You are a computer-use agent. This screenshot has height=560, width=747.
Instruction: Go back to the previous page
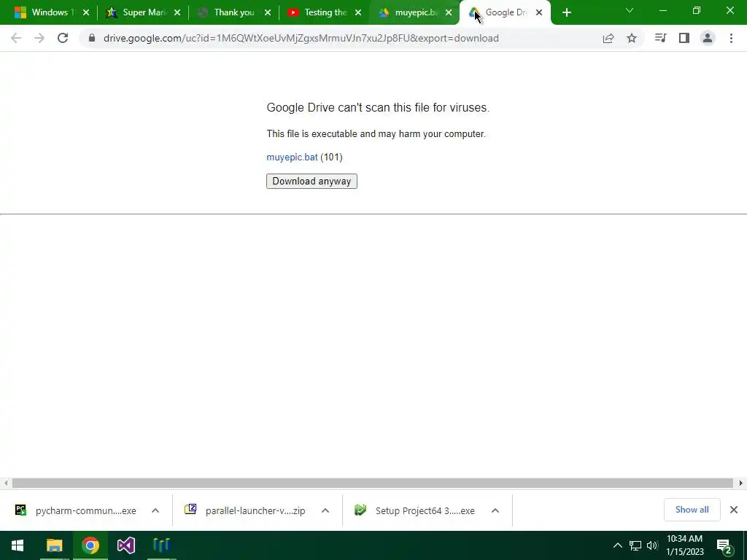[x=16, y=38]
